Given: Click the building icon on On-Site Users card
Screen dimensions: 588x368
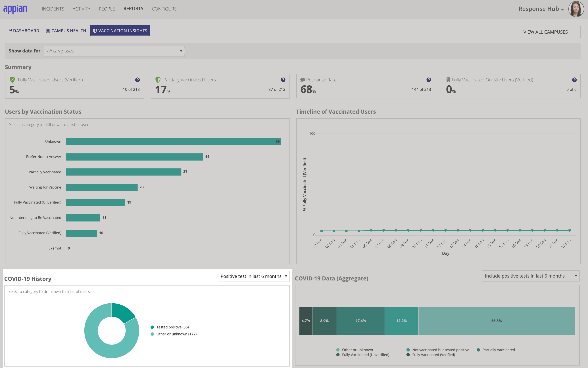Looking at the screenshot, I should coord(448,80).
